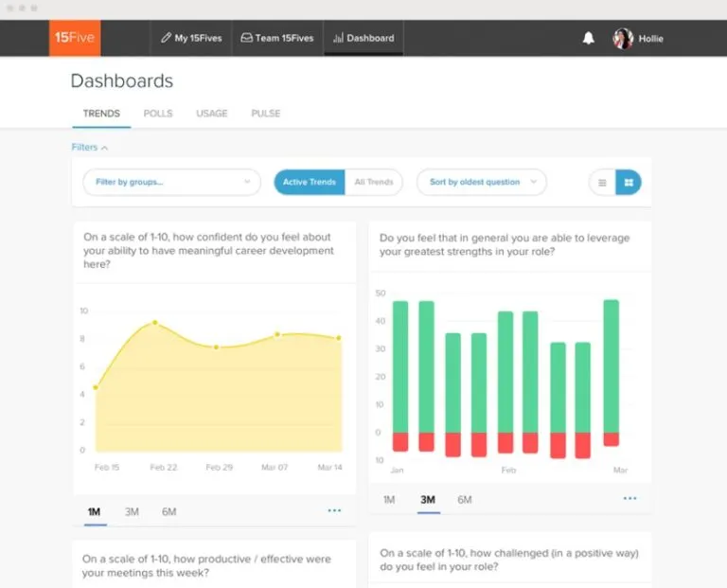Switch to list view layout
This screenshot has width=727, height=588.
click(602, 183)
